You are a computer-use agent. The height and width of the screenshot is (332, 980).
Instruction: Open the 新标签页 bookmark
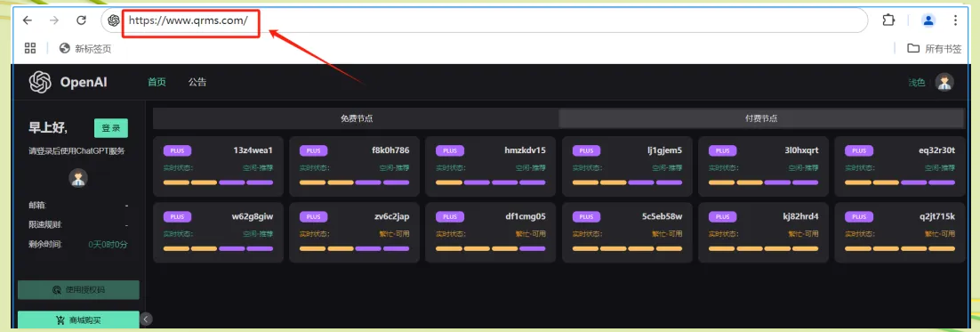click(x=85, y=48)
